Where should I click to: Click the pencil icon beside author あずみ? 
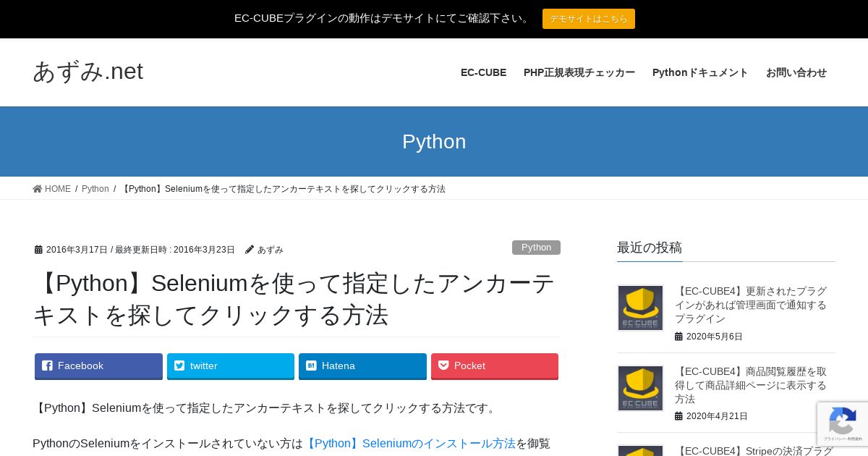click(x=250, y=250)
